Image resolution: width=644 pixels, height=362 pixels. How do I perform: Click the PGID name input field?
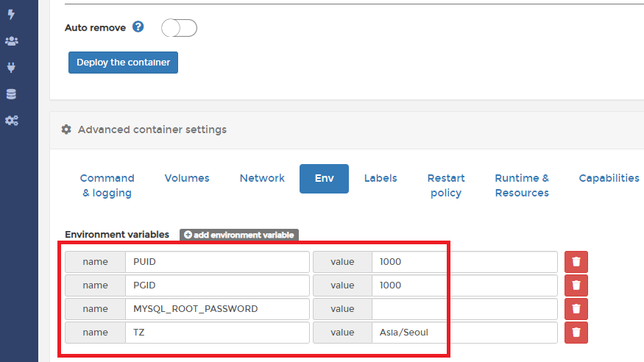pos(217,285)
